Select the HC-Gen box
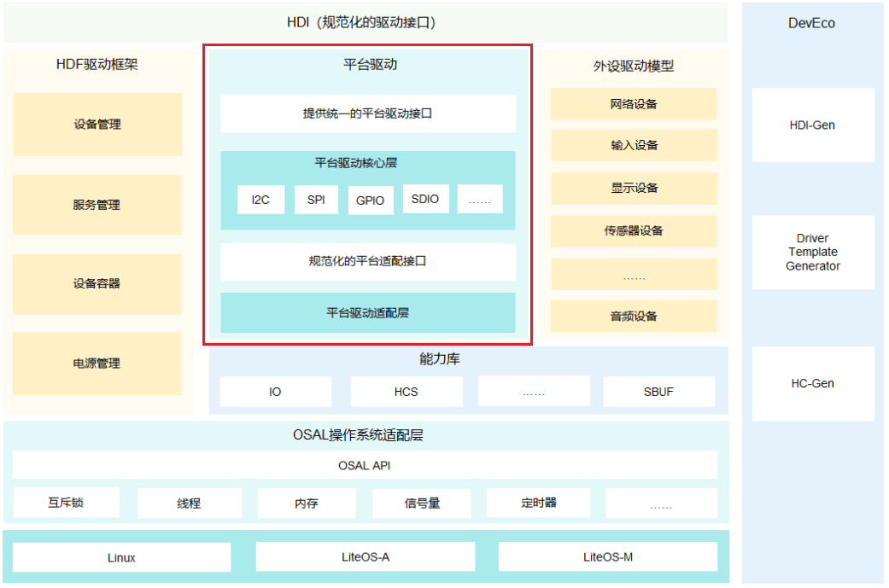Viewport: 889px width, 588px height. (x=813, y=383)
